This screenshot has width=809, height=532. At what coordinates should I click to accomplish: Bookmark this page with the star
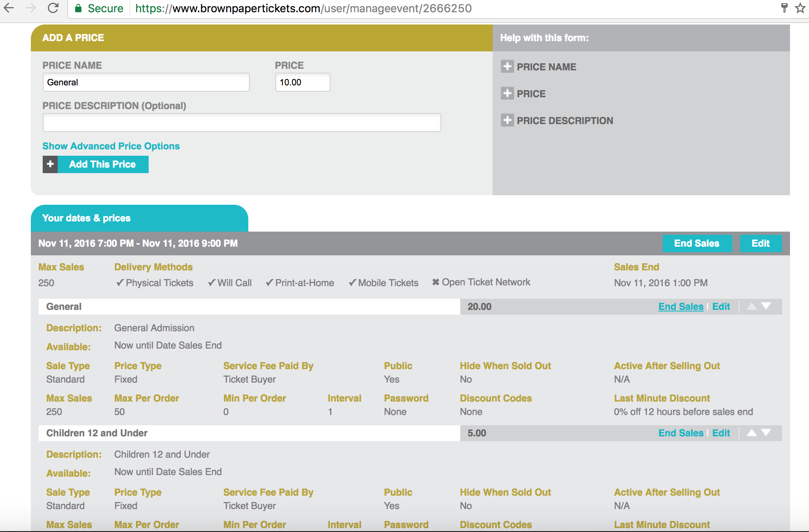point(800,8)
